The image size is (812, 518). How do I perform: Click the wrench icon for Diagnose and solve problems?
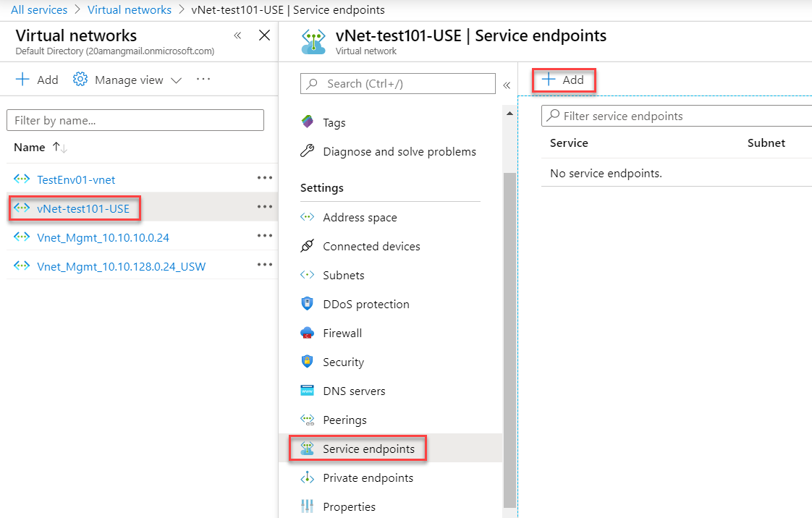pyautogui.click(x=307, y=151)
